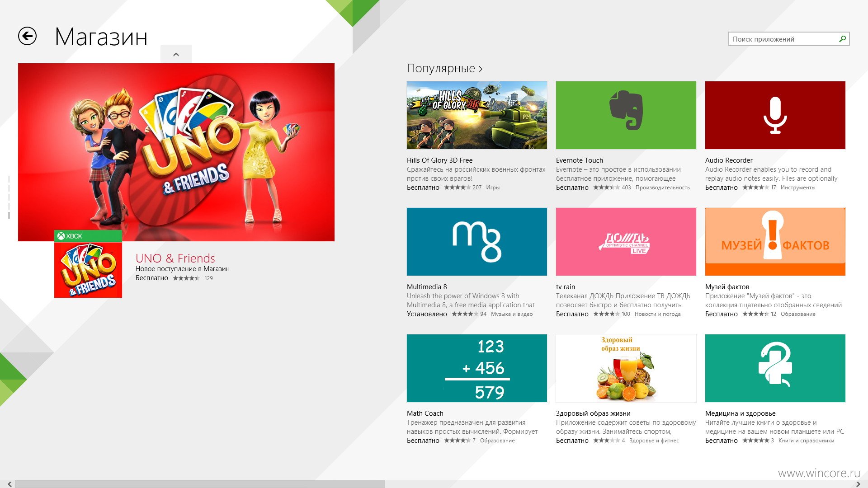Open the Популярные section heading

click(x=444, y=68)
